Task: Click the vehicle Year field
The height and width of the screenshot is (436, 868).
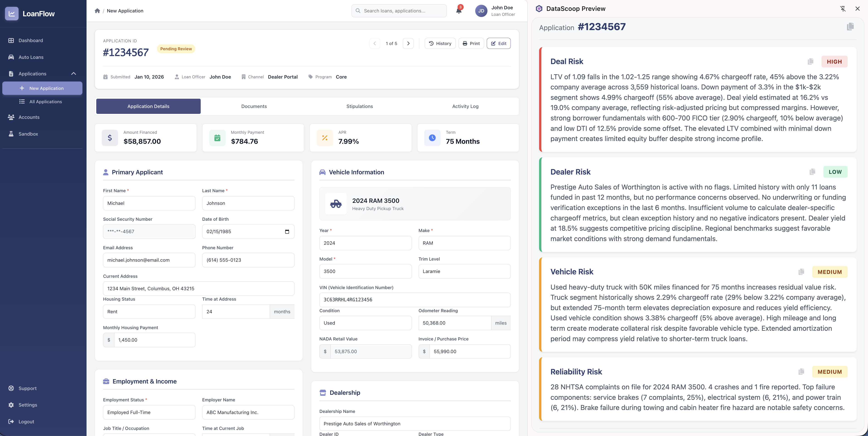Action: click(x=365, y=243)
